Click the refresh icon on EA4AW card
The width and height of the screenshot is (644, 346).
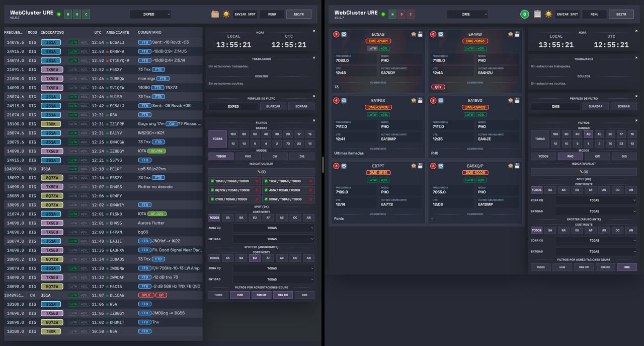441,34
